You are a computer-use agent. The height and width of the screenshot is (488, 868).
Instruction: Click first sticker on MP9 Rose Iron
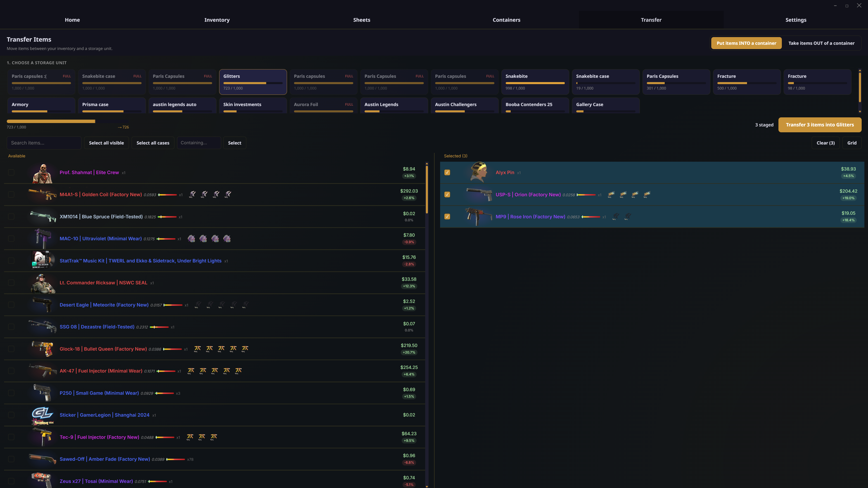pyautogui.click(x=616, y=216)
